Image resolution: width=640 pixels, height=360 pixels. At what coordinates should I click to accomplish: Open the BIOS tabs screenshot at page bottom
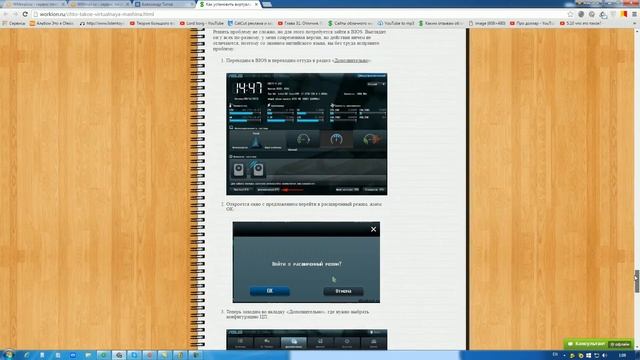coord(307,339)
